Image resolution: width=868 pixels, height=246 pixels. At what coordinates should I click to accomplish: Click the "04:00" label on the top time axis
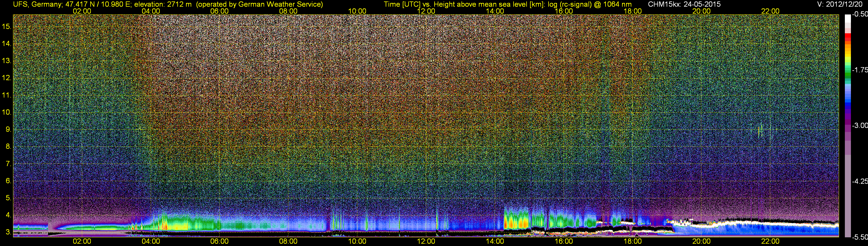(x=151, y=11)
